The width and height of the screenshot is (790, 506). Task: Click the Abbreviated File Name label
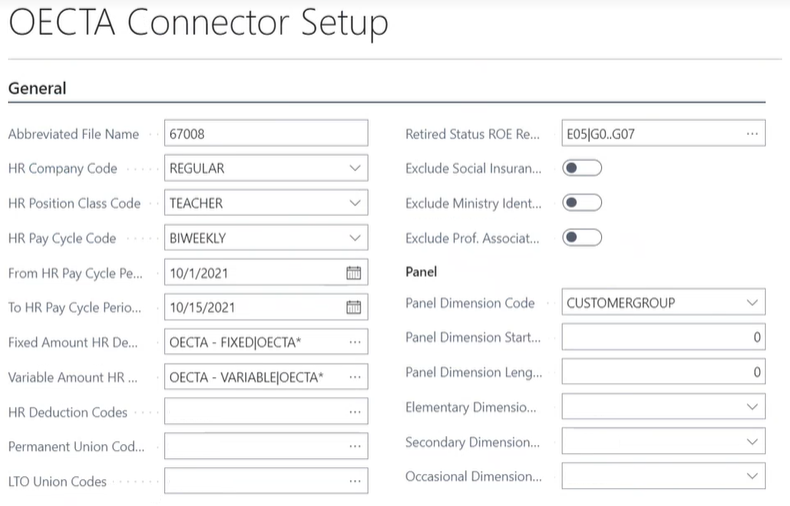(x=74, y=134)
